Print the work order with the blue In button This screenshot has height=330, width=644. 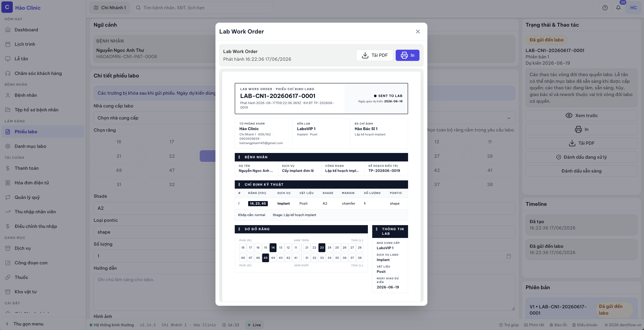tap(407, 55)
